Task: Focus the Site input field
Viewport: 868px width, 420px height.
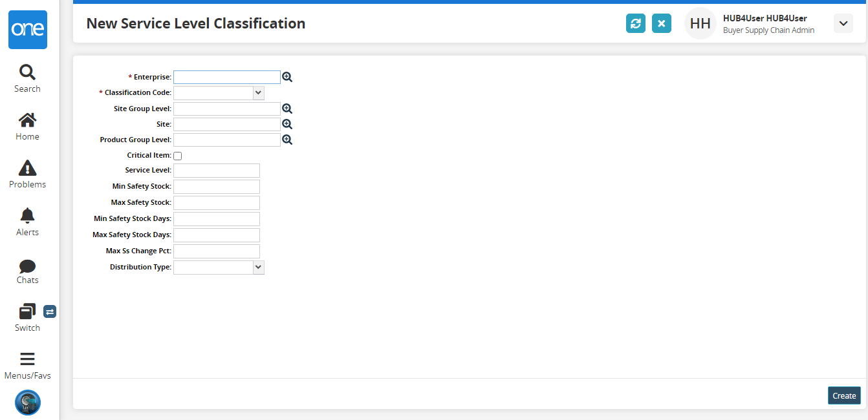Action: pos(227,124)
